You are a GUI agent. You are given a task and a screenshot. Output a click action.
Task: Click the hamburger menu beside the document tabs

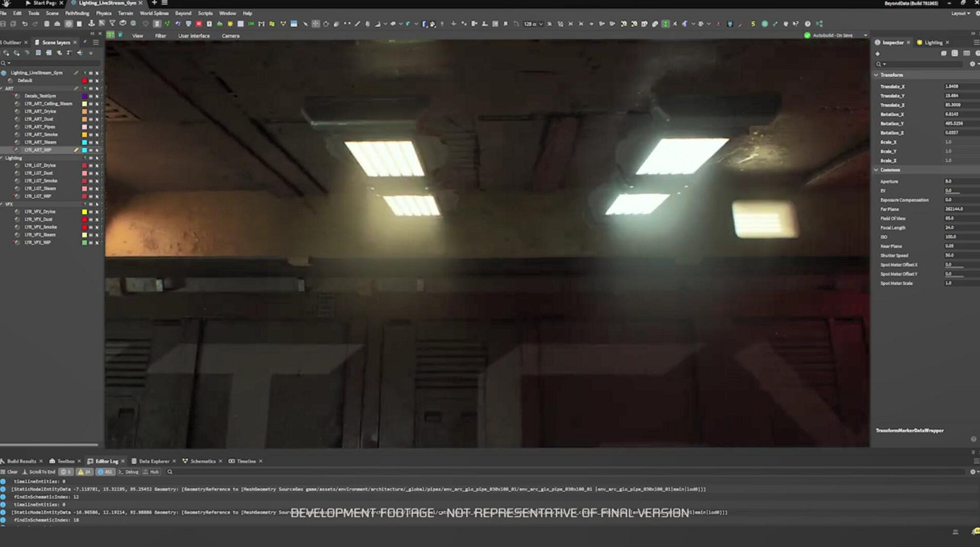pyautogui.click(x=165, y=3)
